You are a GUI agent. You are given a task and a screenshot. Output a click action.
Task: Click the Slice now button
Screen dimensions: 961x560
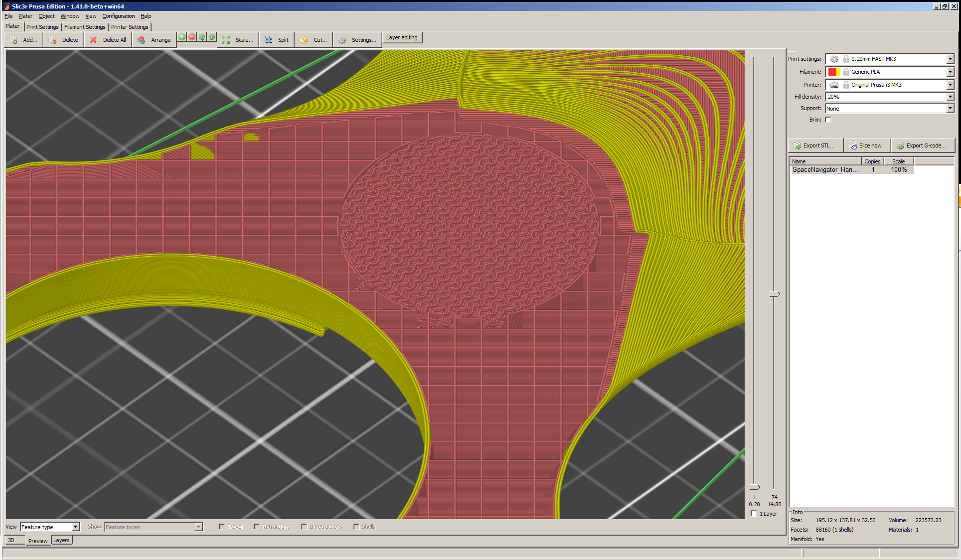coord(867,145)
